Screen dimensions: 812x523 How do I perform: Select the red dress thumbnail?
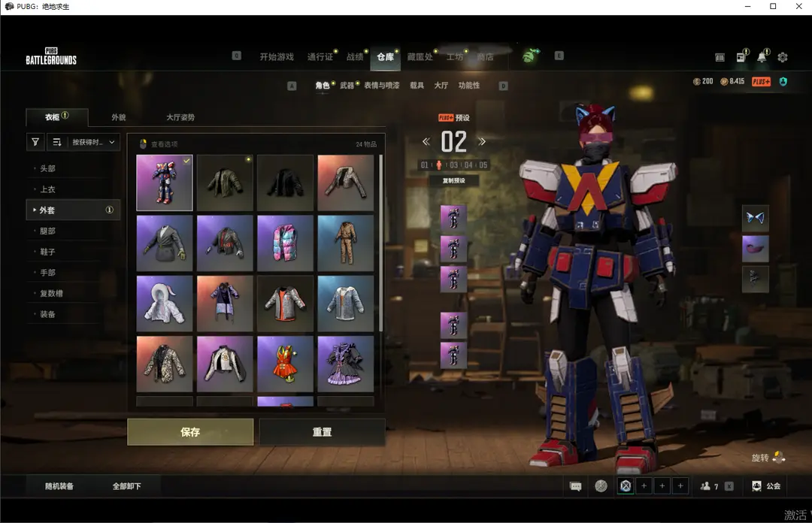tap(286, 364)
